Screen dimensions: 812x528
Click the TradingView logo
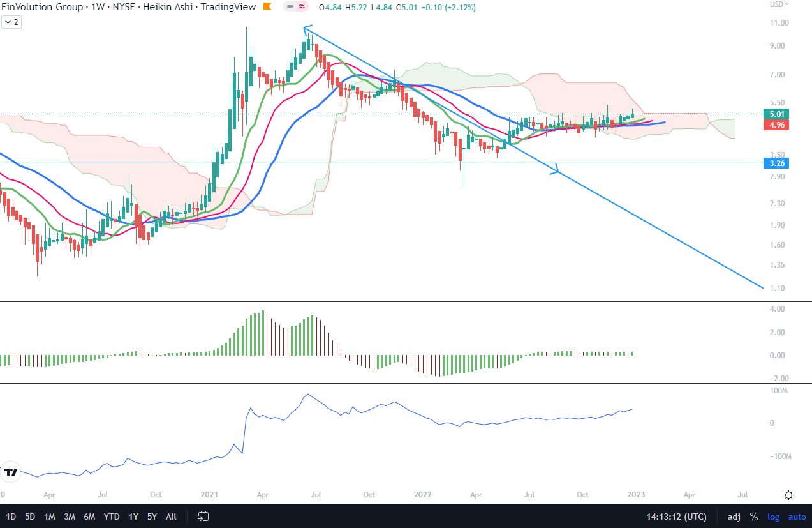coord(11,472)
